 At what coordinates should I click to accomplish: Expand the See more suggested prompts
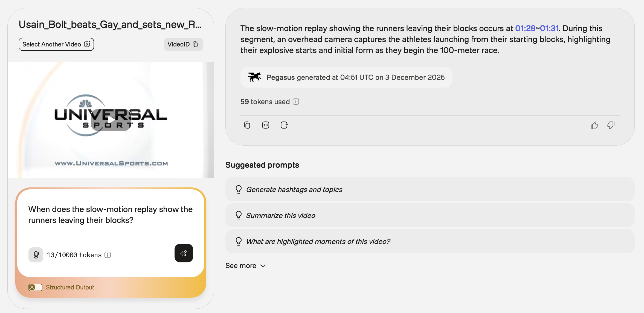tap(245, 266)
